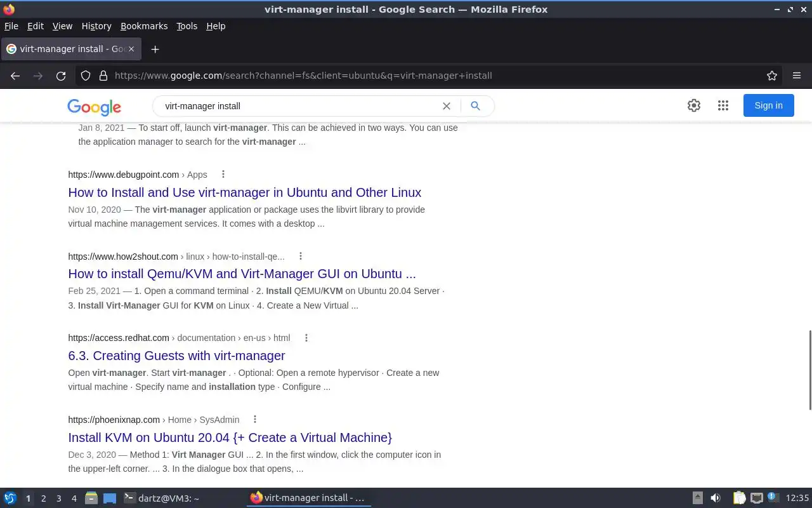812x508 pixels.
Task: Switch to workspace 2 in the pager
Action: click(x=43, y=498)
